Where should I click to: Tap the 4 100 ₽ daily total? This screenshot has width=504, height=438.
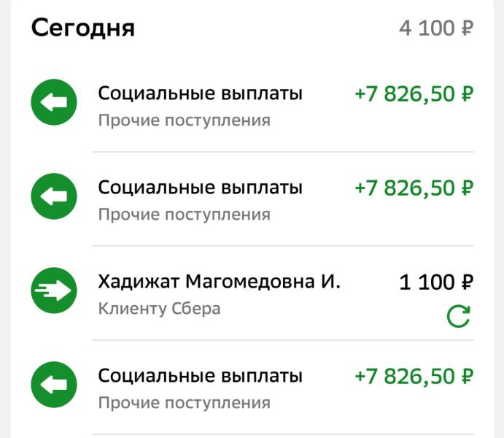click(x=436, y=28)
